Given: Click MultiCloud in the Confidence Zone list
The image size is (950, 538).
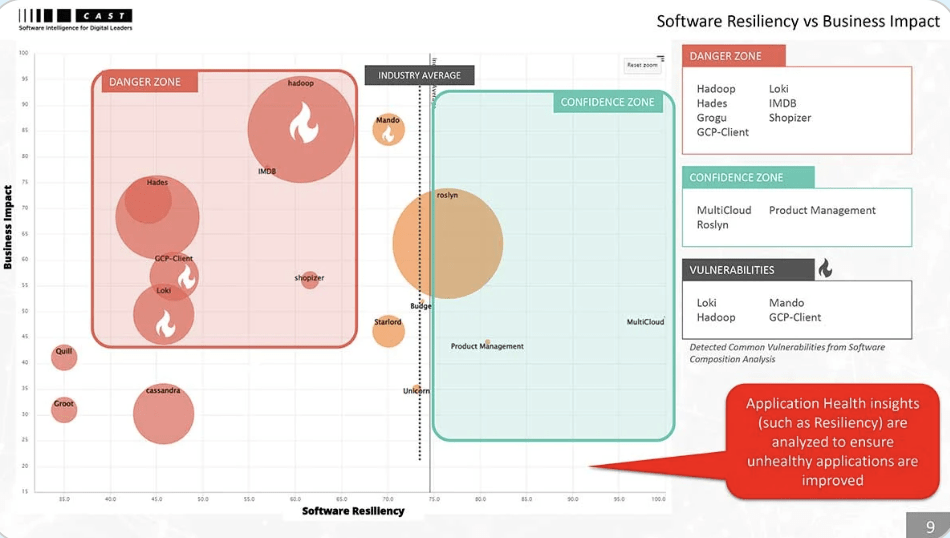Looking at the screenshot, I should pyautogui.click(x=724, y=210).
